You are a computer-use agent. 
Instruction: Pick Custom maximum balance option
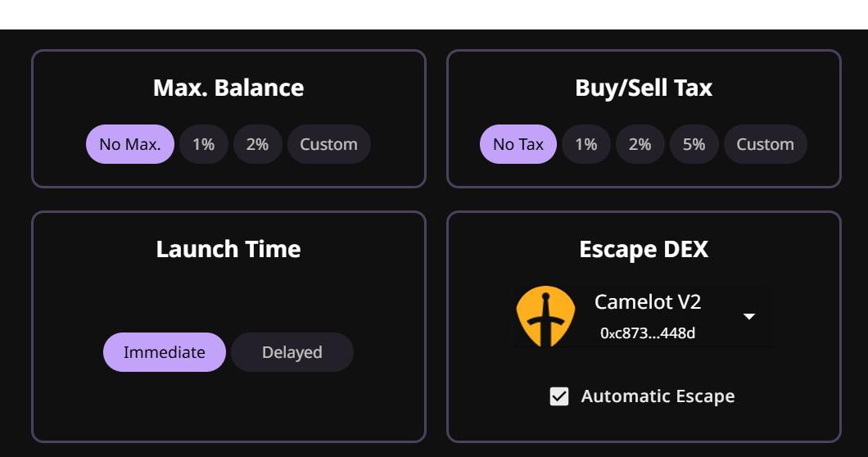tap(328, 144)
